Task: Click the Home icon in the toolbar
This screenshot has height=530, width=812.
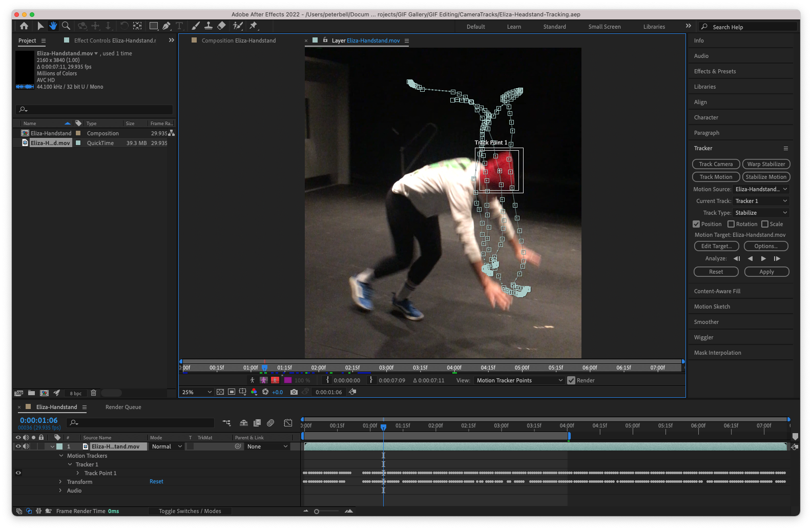Action: (x=24, y=26)
